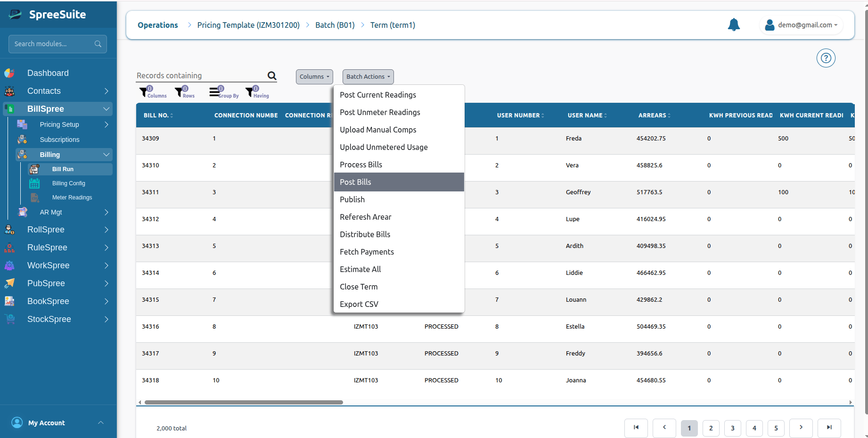Click the WorkSpree icon
Viewport: 868px width, 438px height.
pyautogui.click(x=9, y=265)
